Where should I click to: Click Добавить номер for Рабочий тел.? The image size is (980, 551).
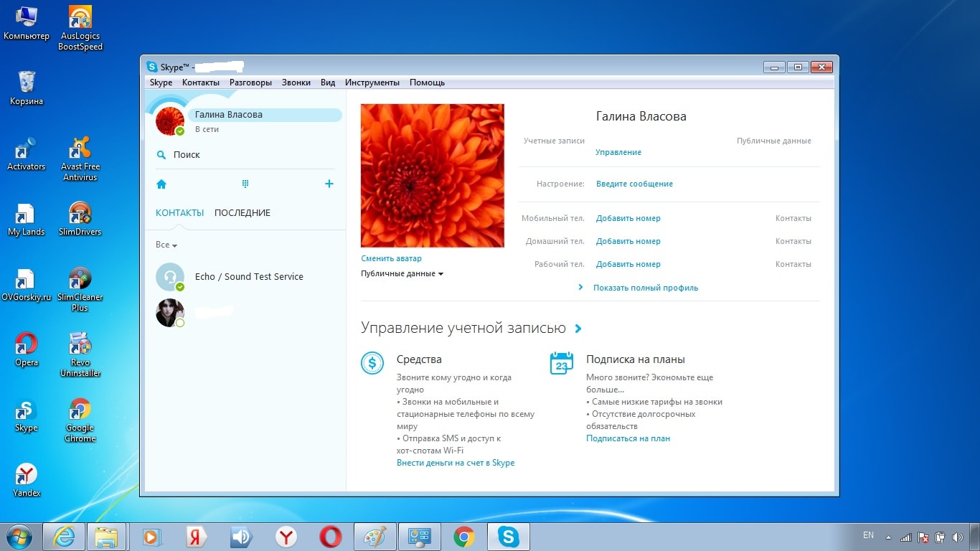[x=628, y=264]
